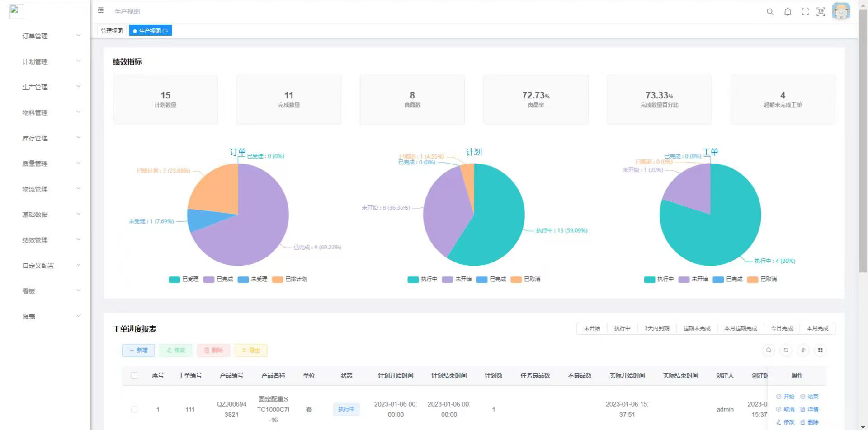Filter by 本月超期完成

tap(741, 328)
